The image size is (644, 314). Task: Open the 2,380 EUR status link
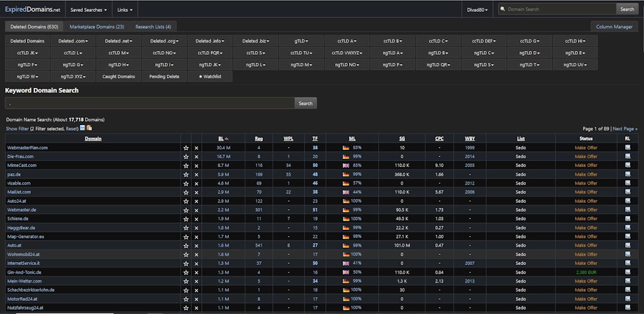(586, 272)
